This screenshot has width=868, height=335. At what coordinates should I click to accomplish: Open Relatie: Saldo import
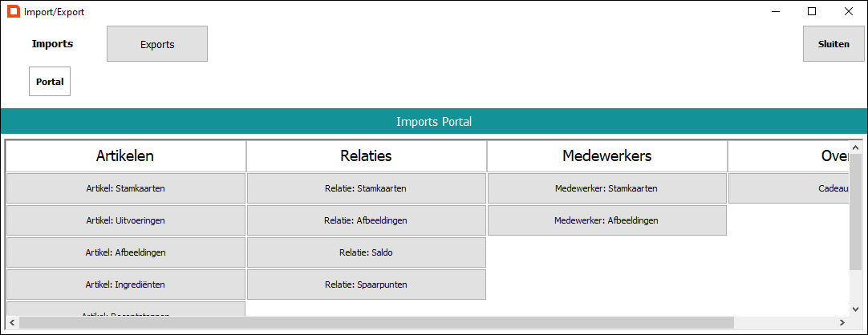pyautogui.click(x=367, y=252)
